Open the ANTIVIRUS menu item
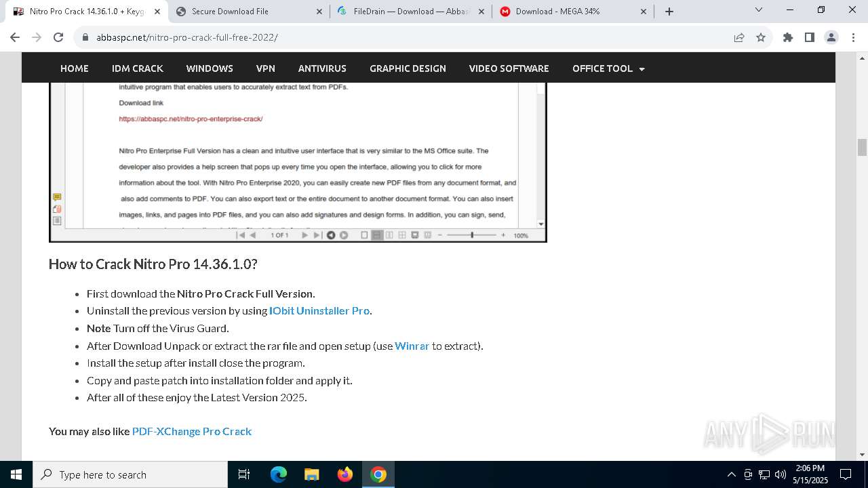 click(x=322, y=68)
